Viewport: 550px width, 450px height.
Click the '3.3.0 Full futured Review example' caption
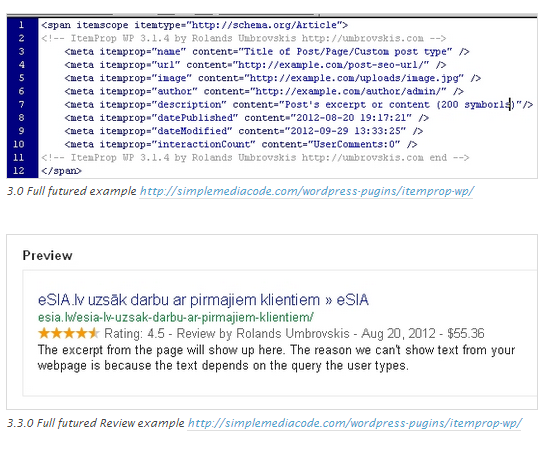[96, 423]
